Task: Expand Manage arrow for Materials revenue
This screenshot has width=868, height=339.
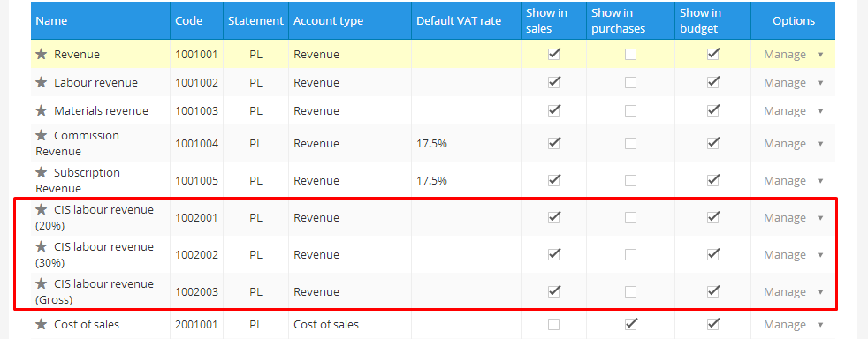Action: coord(820,111)
